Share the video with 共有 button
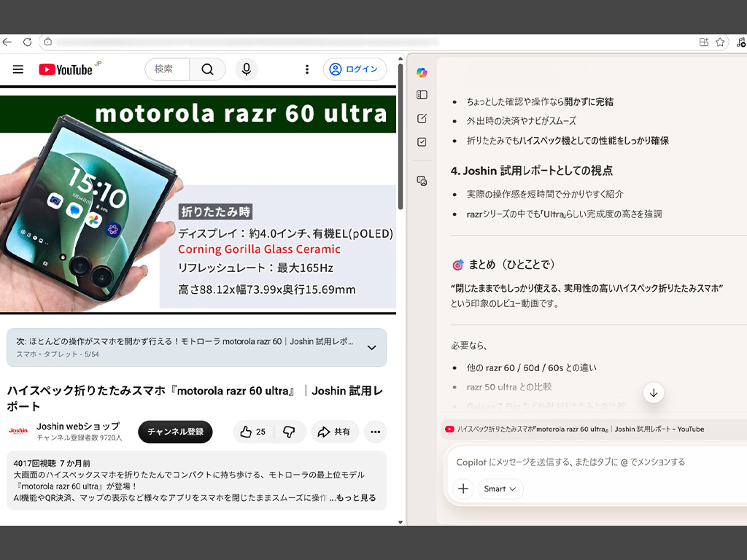Viewport: 747px width, 560px height. (334, 432)
